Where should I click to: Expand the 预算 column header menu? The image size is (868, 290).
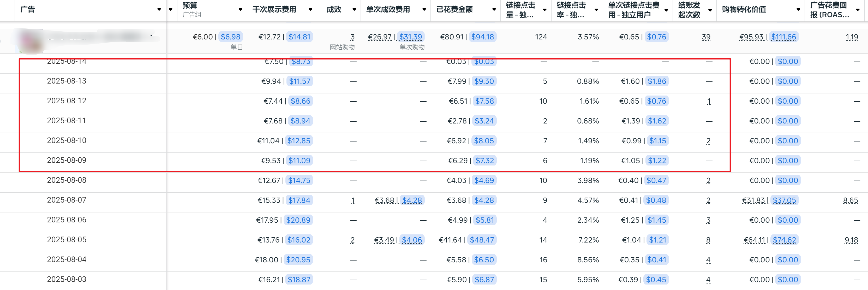240,10
